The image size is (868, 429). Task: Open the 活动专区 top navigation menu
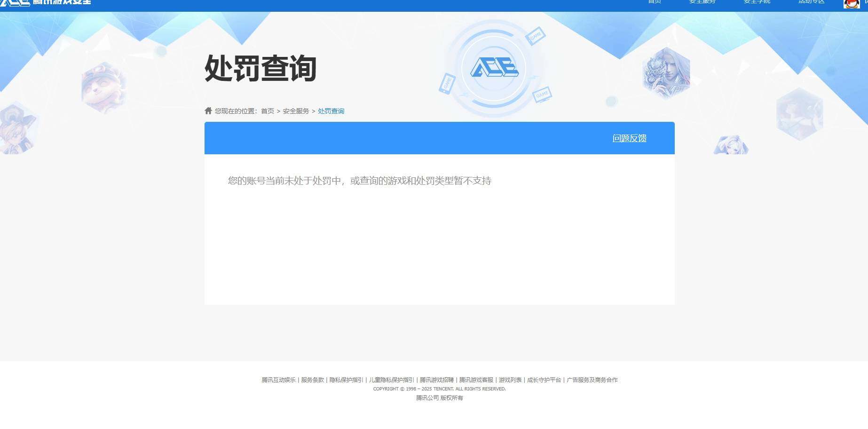(x=812, y=2)
